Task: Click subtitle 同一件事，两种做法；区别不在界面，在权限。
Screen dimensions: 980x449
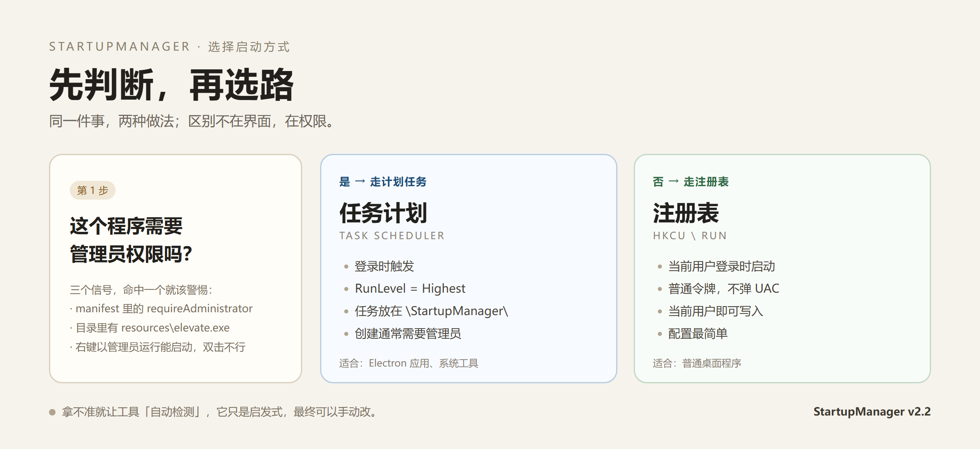Action: (192, 121)
